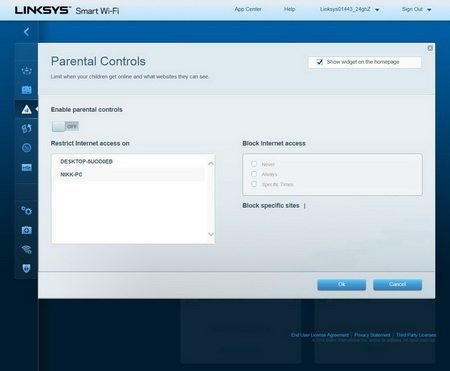
Task: Open the Linksys01443_24ghZ dropdown
Action: [x=349, y=9]
